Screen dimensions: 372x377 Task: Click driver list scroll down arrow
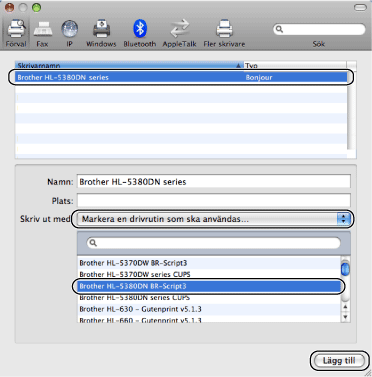click(346, 317)
